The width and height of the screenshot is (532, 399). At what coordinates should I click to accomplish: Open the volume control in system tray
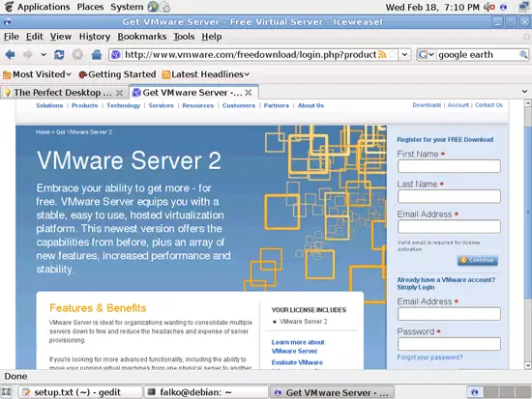489,7
